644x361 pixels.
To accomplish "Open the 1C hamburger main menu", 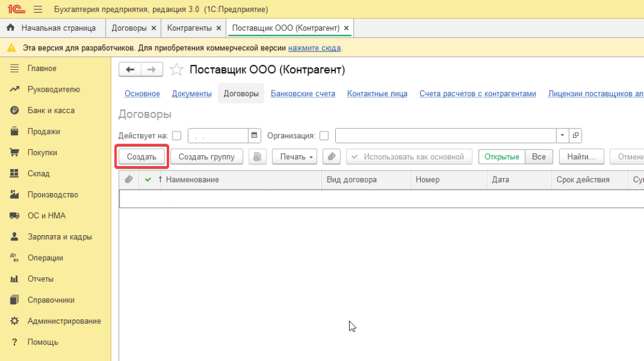I will click(x=37, y=9).
